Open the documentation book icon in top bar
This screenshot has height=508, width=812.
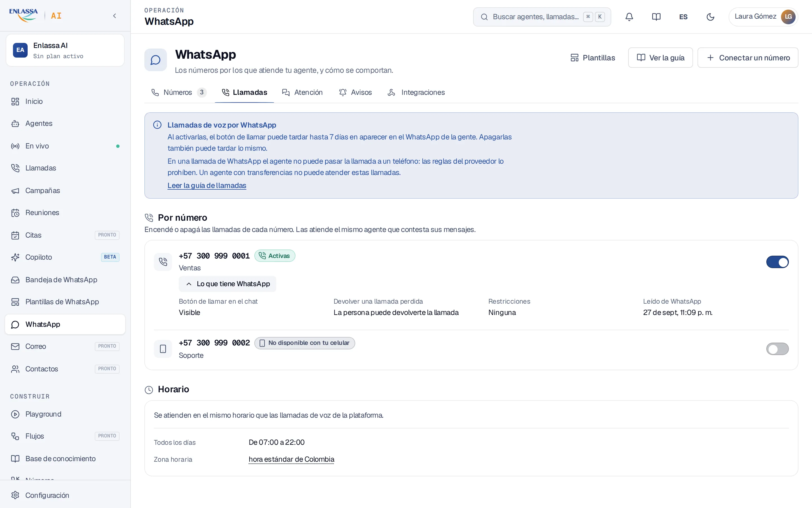coord(656,17)
